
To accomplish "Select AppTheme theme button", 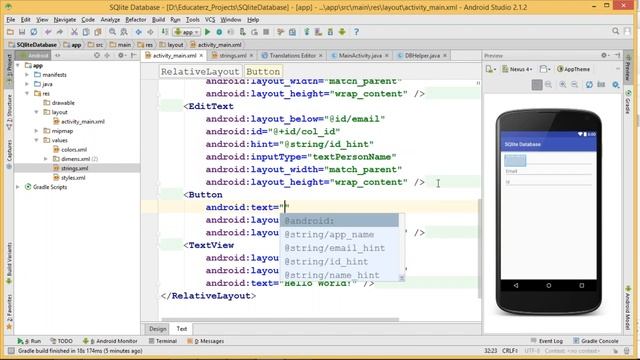I will [x=573, y=69].
